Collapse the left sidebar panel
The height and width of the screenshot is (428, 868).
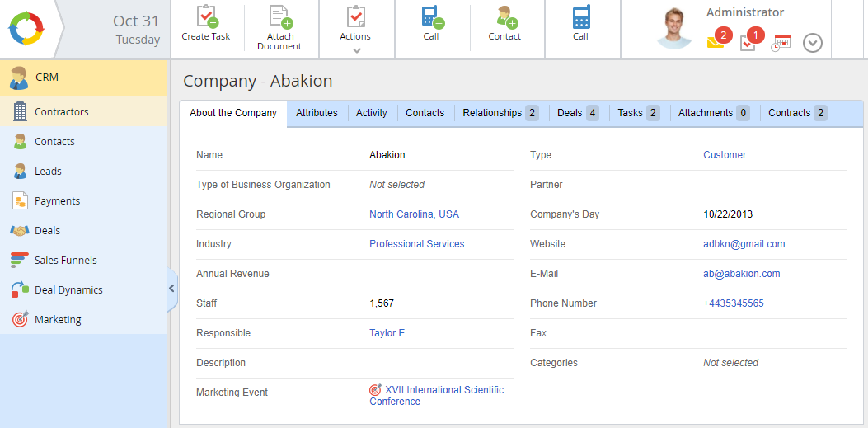coord(171,289)
